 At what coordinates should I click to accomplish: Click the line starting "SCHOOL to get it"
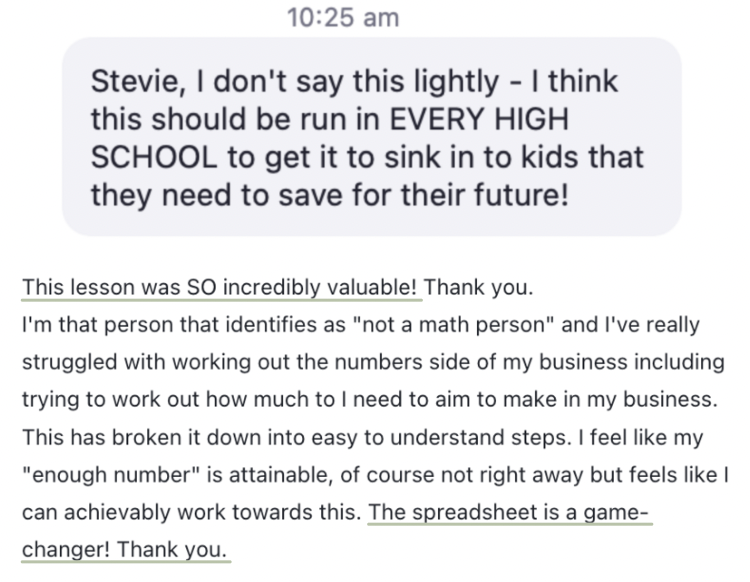[367, 156]
